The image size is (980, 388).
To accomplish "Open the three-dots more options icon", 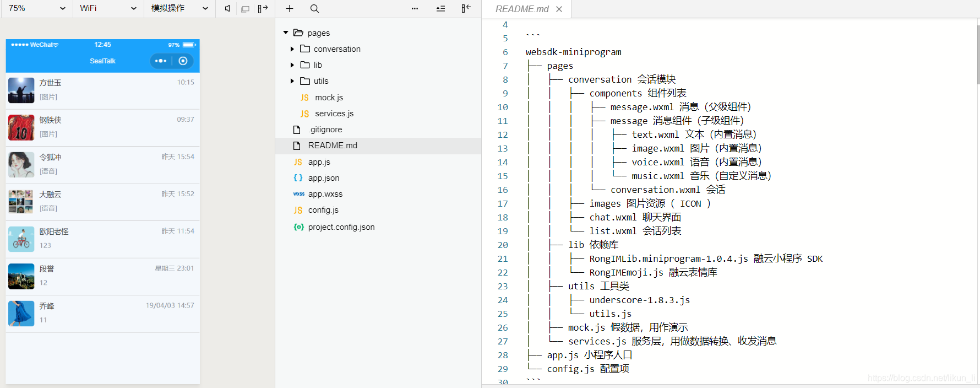I will pyautogui.click(x=415, y=8).
